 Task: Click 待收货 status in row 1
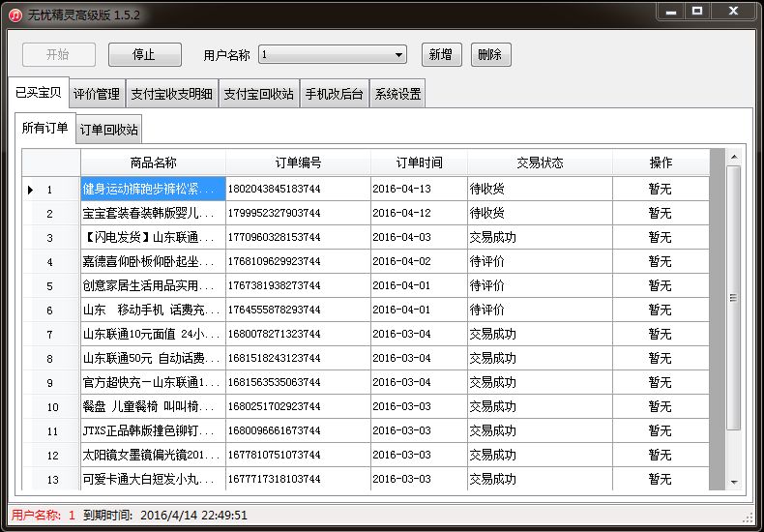point(540,189)
